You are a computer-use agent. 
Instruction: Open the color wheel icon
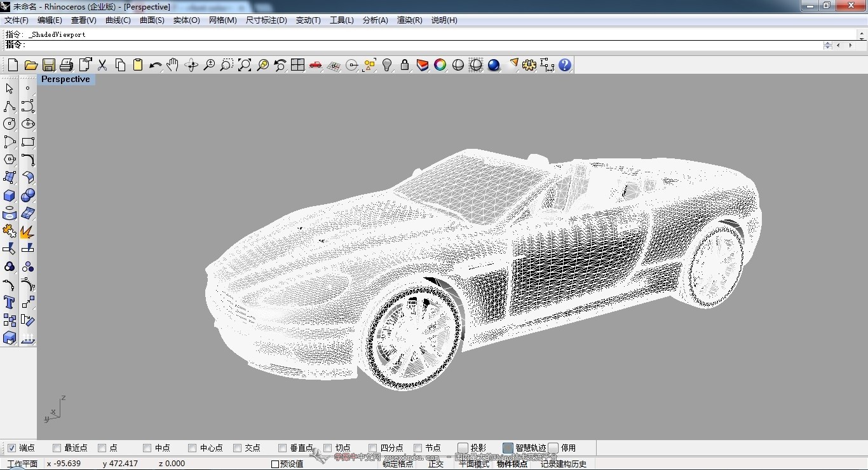pyautogui.click(x=440, y=65)
